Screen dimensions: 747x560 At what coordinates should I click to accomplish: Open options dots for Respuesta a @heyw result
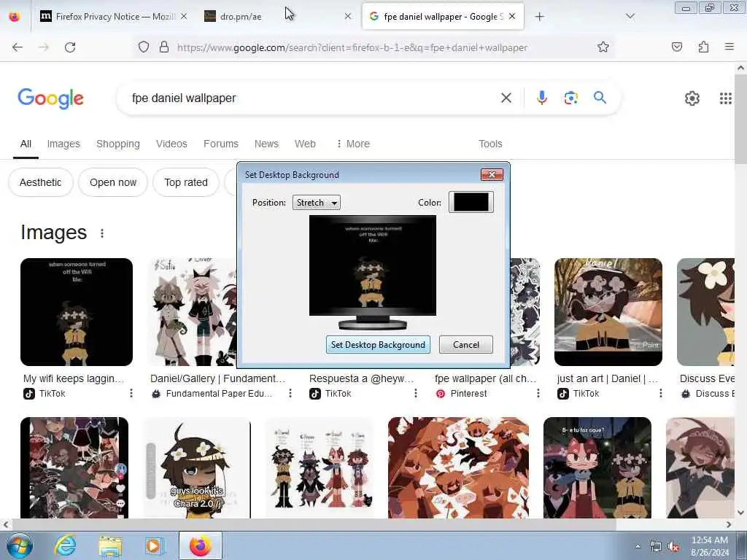pyautogui.click(x=415, y=393)
